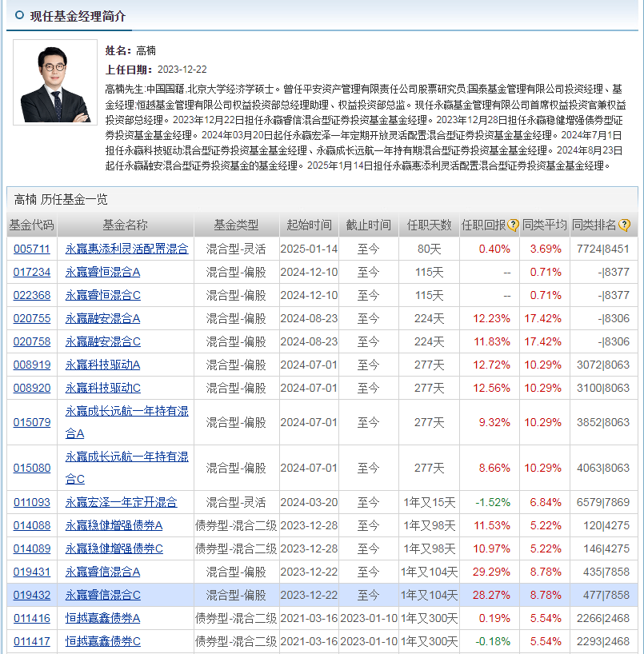Open fund code link 019432
Image resolution: width=644 pixels, height=654 pixels.
[x=32, y=595]
